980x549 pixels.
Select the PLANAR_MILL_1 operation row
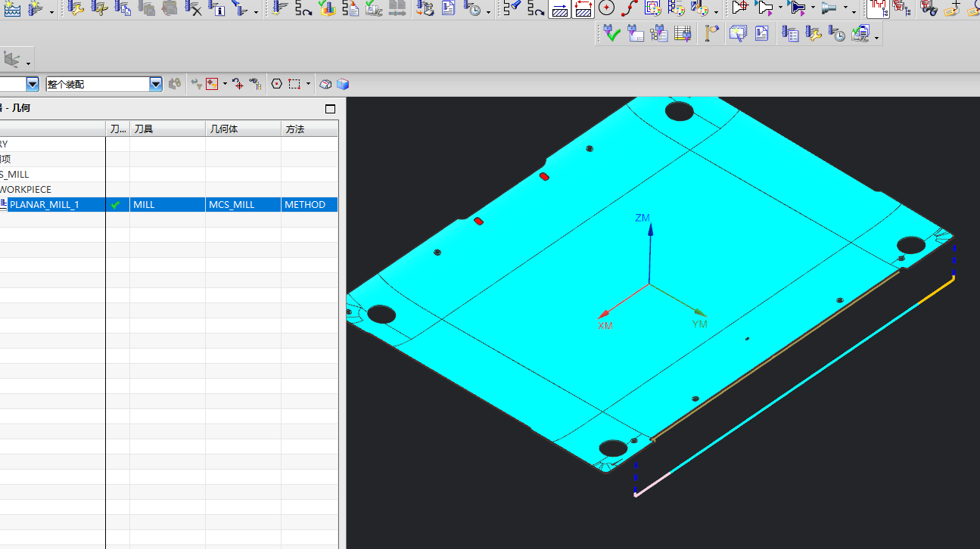click(45, 205)
